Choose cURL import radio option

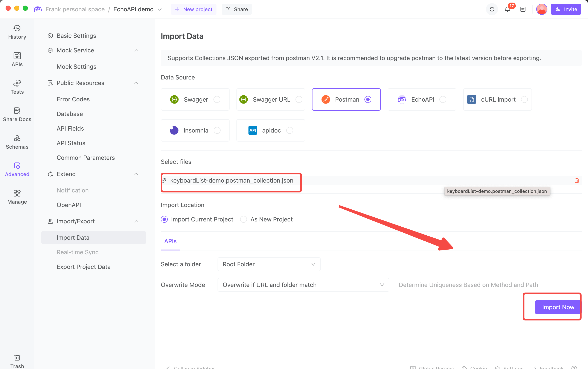point(524,100)
